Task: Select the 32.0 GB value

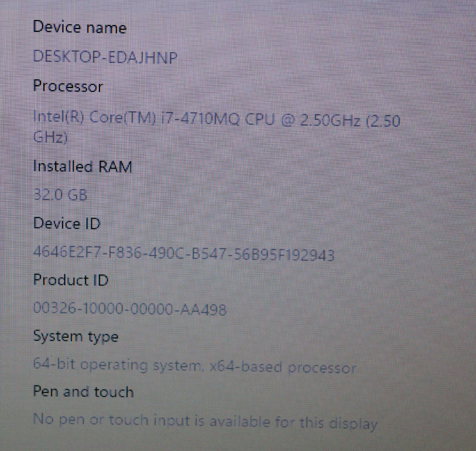Action: [60, 195]
